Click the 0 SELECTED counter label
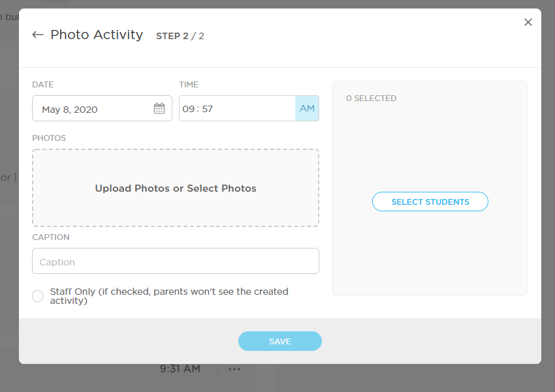 point(371,98)
